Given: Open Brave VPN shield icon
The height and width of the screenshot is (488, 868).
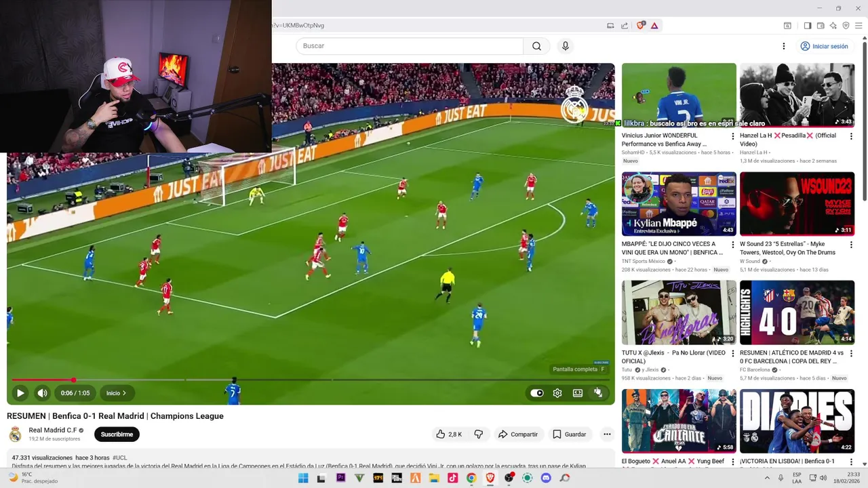Looking at the screenshot, I should 846,26.
